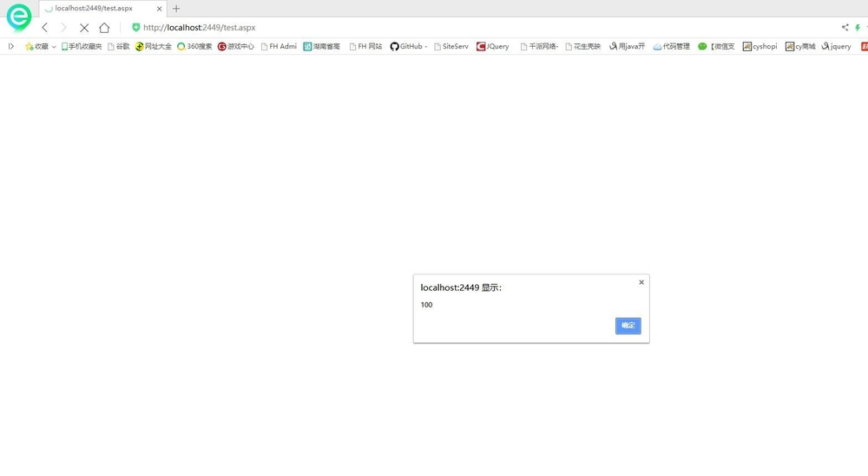The height and width of the screenshot is (476, 868).
Task: Stop loading the current page
Action: tap(84, 28)
